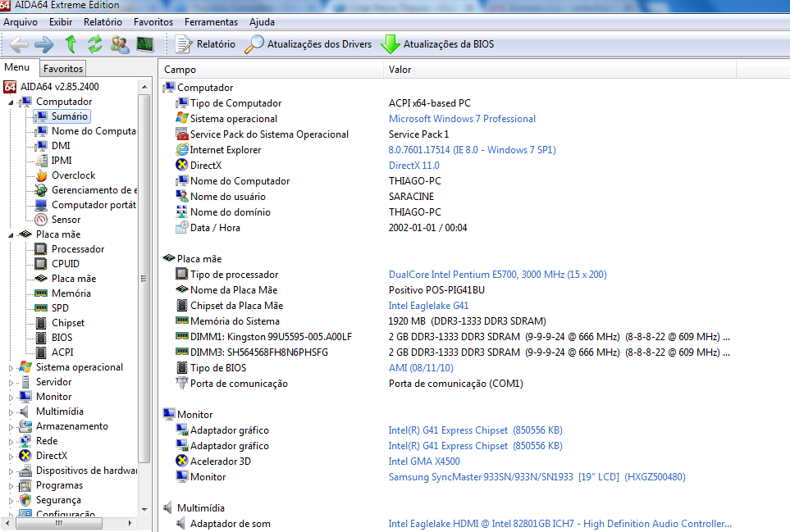Click the green monitor diagnostics toolbar icon
Image resolution: width=790 pixels, height=532 pixels.
145,44
